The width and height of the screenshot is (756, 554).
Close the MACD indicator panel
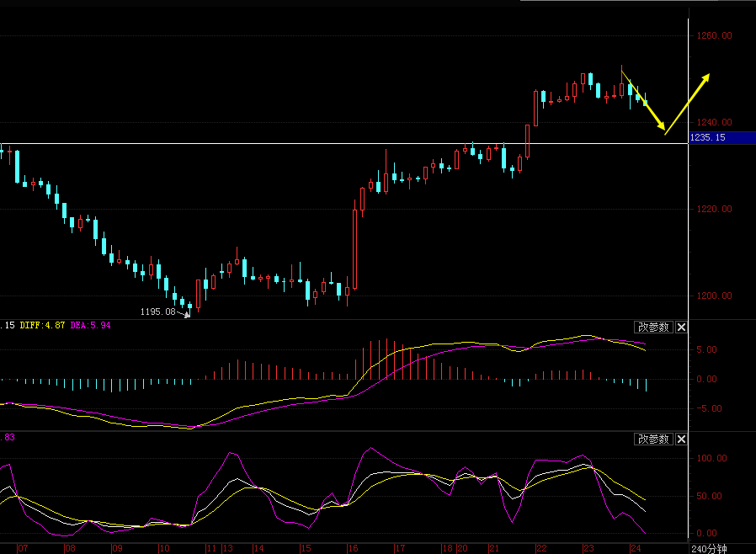click(682, 328)
